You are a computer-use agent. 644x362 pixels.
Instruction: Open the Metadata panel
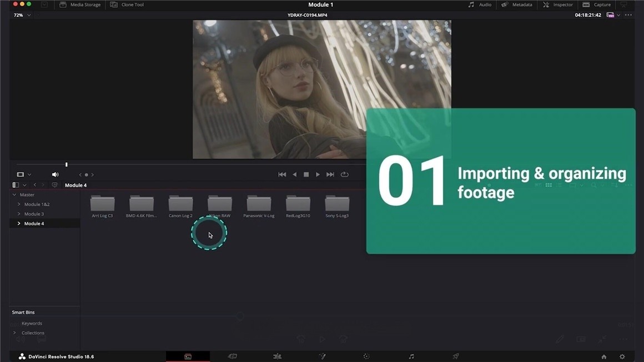(x=517, y=4)
